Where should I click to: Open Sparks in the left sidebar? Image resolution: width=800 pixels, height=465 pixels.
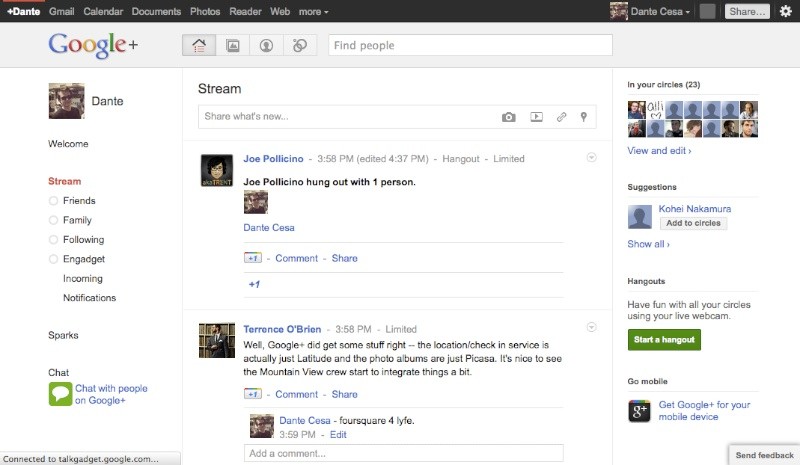(x=63, y=335)
